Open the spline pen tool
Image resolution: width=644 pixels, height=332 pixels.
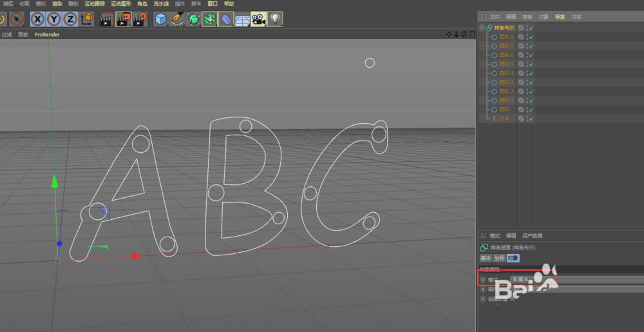(177, 19)
